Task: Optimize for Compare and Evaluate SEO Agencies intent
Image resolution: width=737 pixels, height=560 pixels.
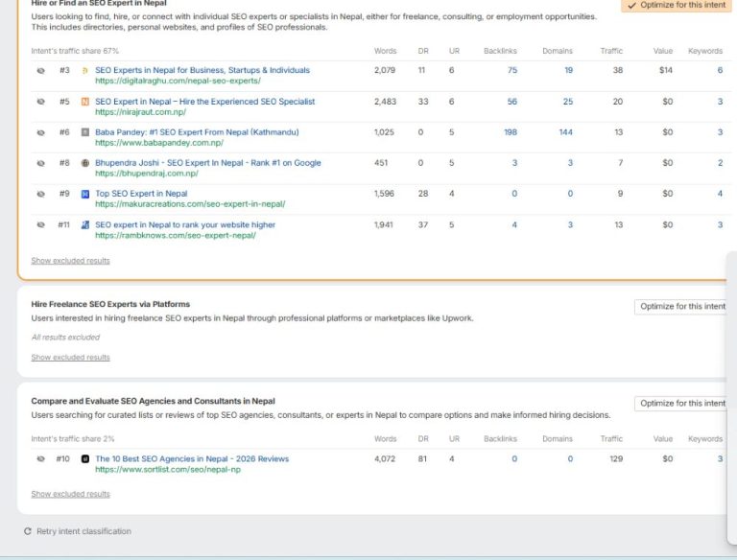Action: pyautogui.click(x=682, y=404)
